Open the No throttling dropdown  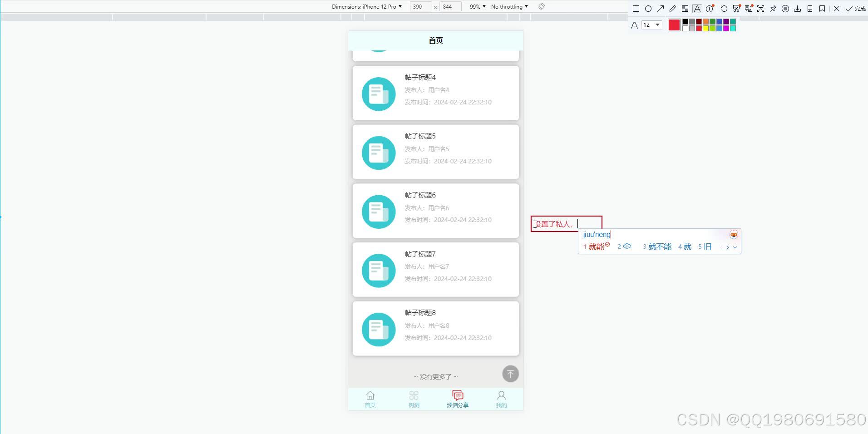point(509,7)
